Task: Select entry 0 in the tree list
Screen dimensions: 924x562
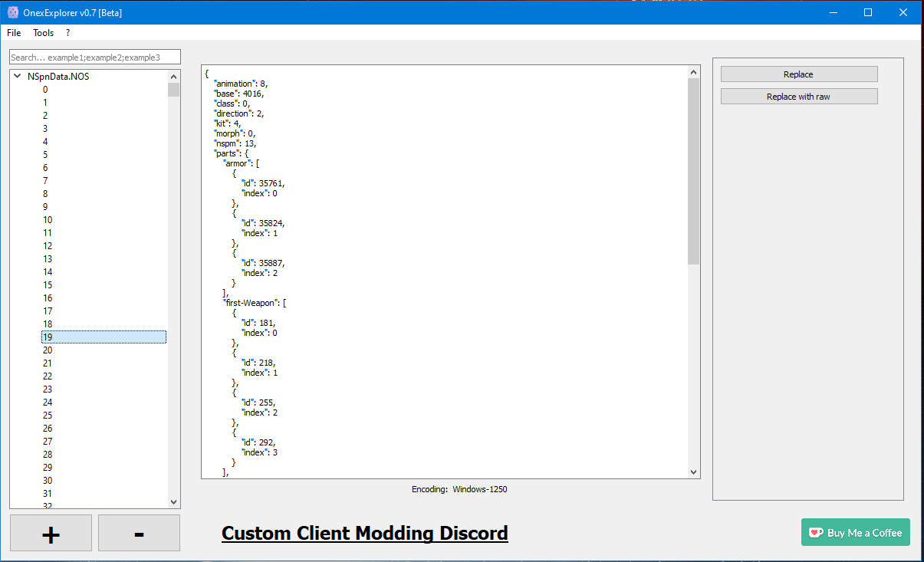Action: tap(45, 90)
